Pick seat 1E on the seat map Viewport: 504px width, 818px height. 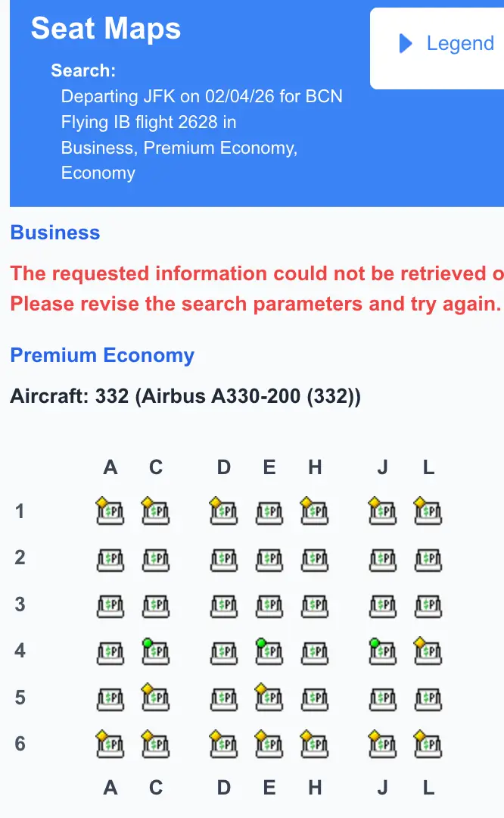269,513
